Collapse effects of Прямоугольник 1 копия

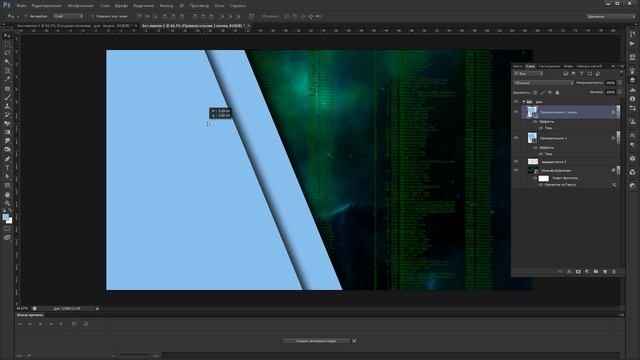coord(618,112)
